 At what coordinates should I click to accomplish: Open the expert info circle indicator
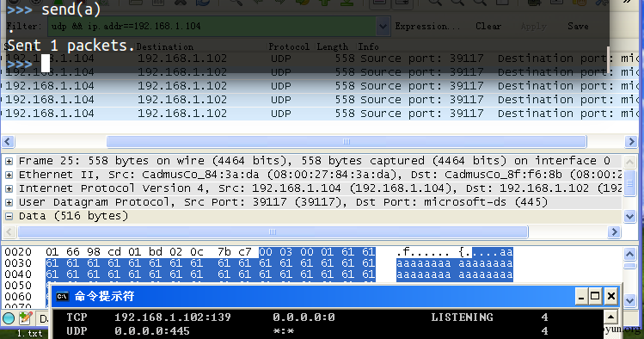9,318
